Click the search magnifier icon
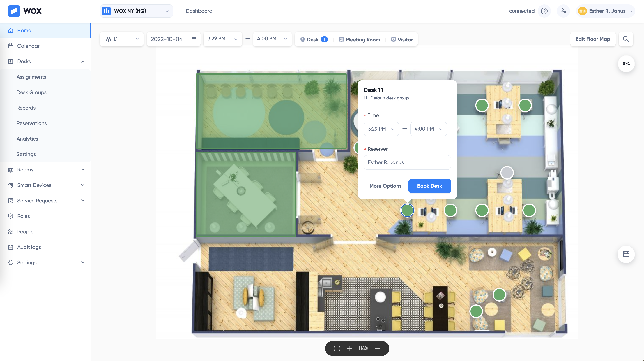644x361 pixels. coord(626,39)
